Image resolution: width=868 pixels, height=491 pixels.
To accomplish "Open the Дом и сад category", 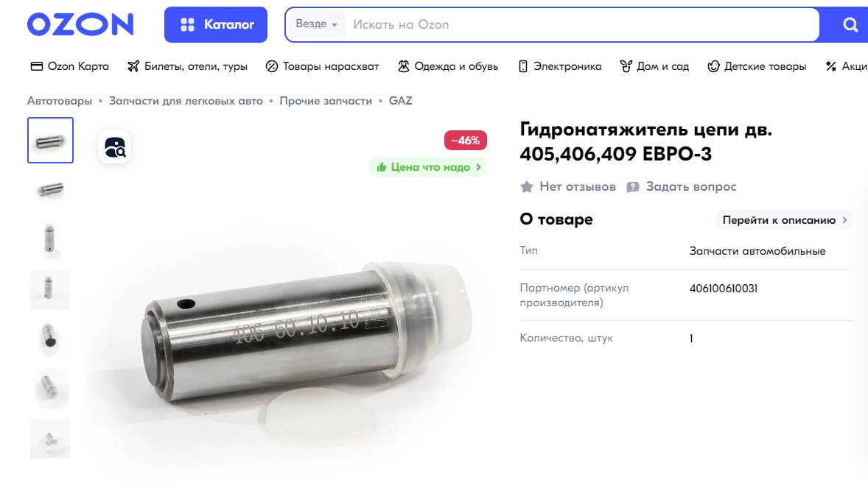I will coord(654,66).
